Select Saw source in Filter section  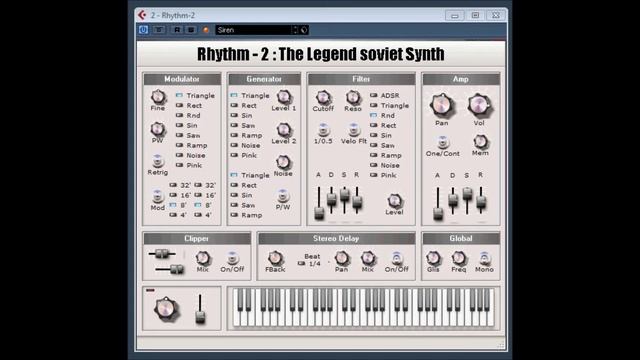click(382, 145)
